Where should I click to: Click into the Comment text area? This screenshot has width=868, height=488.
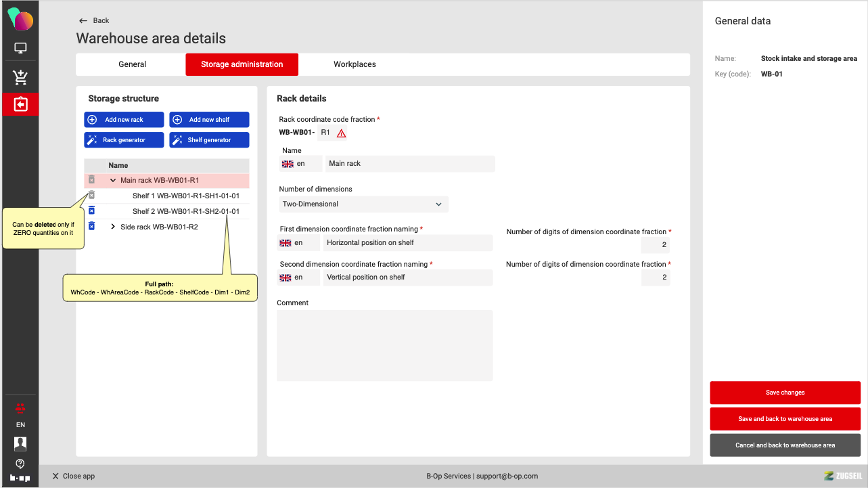(x=384, y=345)
